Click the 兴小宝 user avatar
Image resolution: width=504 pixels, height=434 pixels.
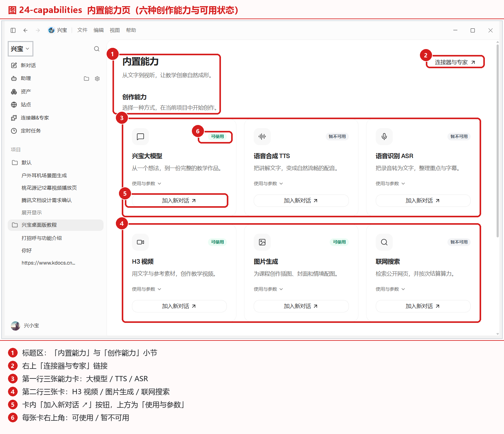15,326
